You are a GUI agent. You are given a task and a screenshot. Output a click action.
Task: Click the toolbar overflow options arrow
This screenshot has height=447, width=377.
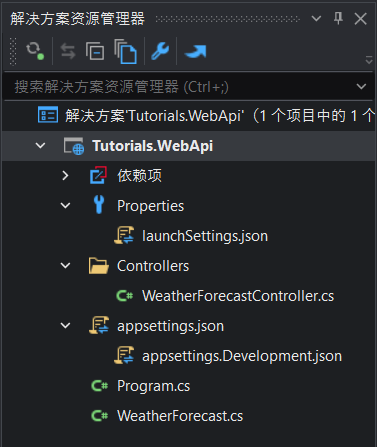(369, 60)
